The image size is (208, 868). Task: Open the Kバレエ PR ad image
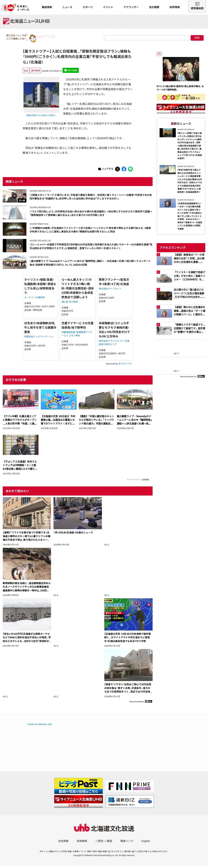[x=181, y=69]
